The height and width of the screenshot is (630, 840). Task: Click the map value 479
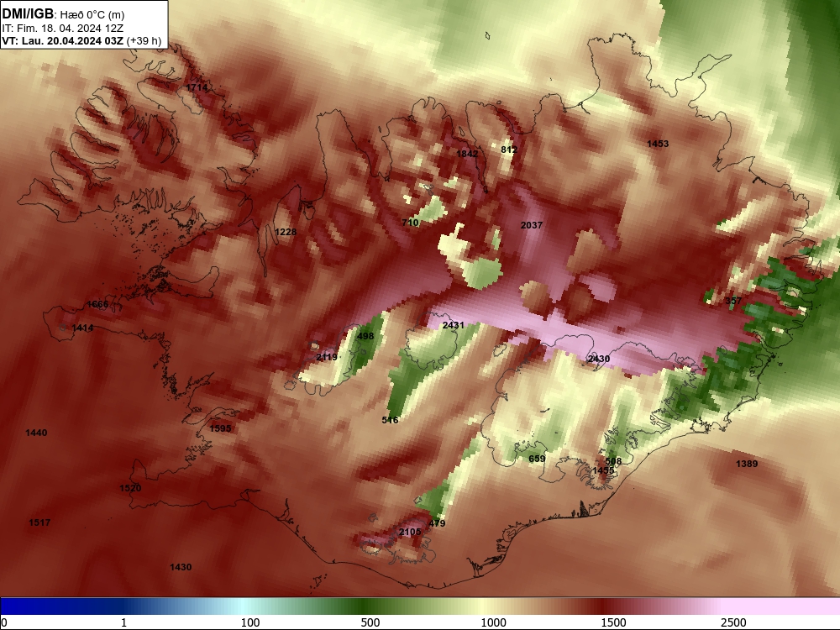tap(437, 523)
